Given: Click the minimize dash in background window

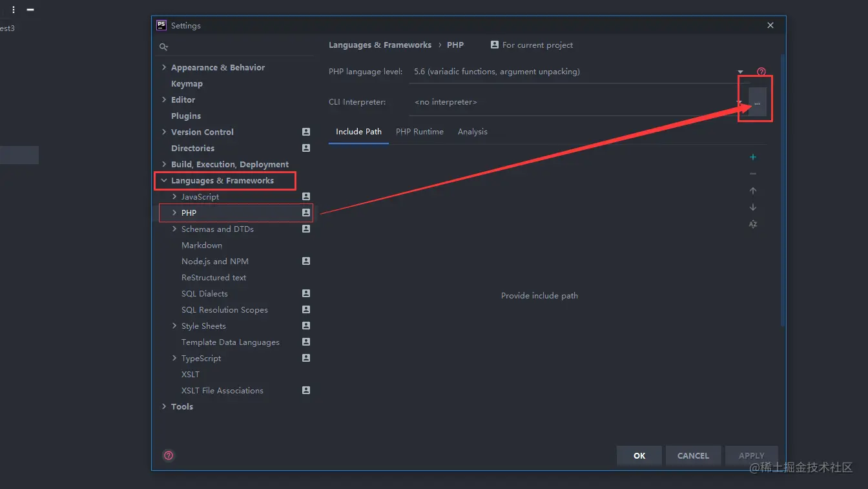Looking at the screenshot, I should click(30, 10).
